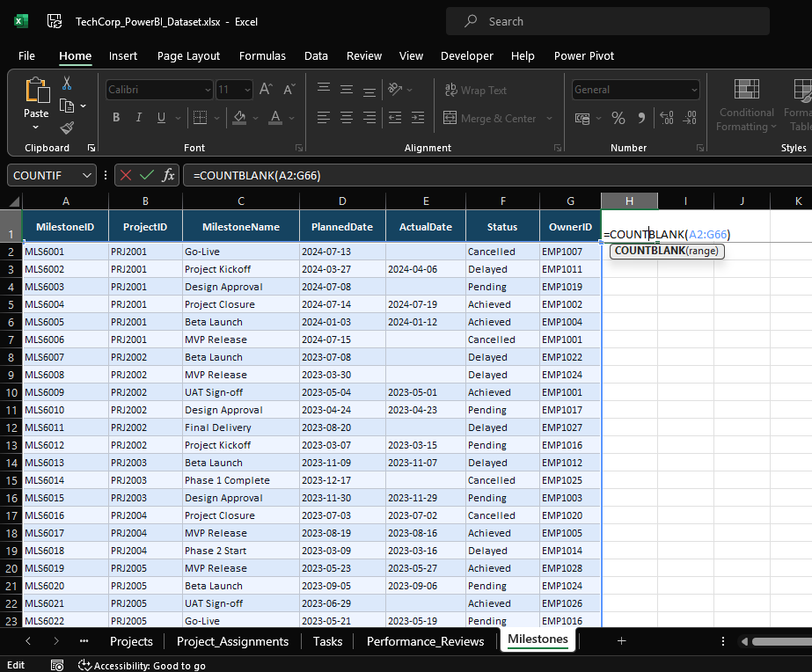Expand the borders dropdown arrow
This screenshot has width=812, height=672.
point(216,119)
